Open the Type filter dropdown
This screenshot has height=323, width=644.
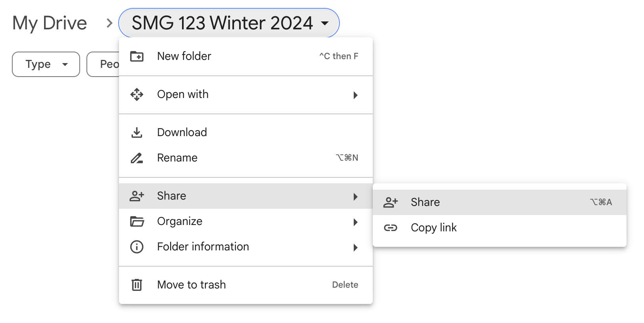(x=46, y=64)
